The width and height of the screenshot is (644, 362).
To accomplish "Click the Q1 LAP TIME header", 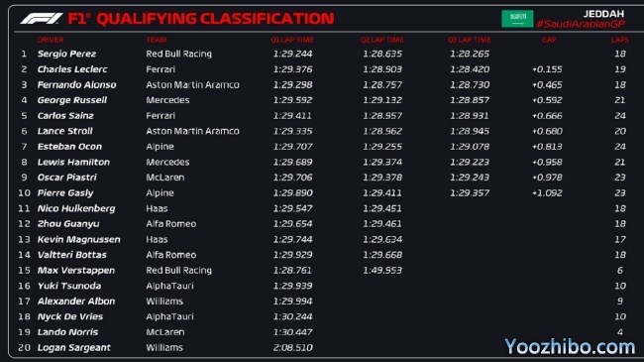I will click(x=292, y=40).
